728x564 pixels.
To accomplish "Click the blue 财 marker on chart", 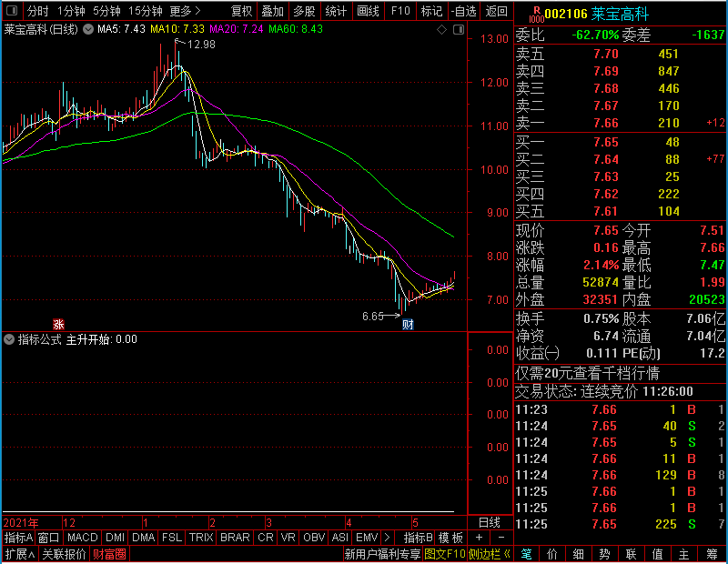I will coord(408,324).
